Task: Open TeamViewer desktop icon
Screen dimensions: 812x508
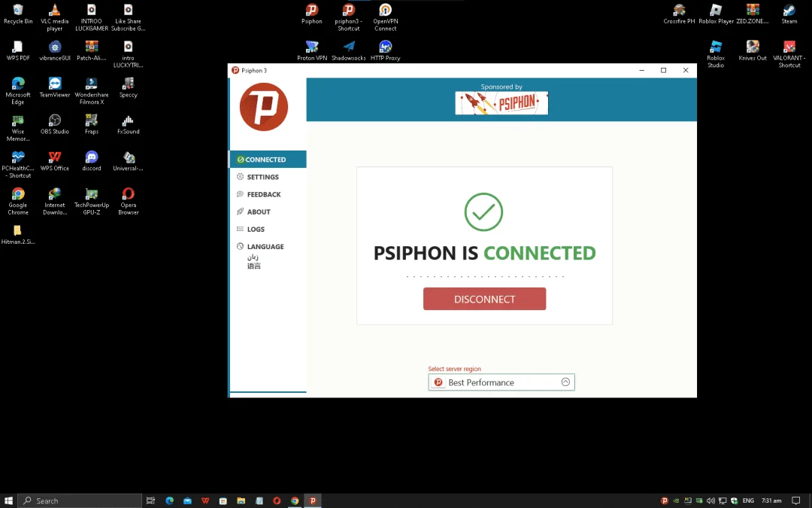Action: [54, 87]
